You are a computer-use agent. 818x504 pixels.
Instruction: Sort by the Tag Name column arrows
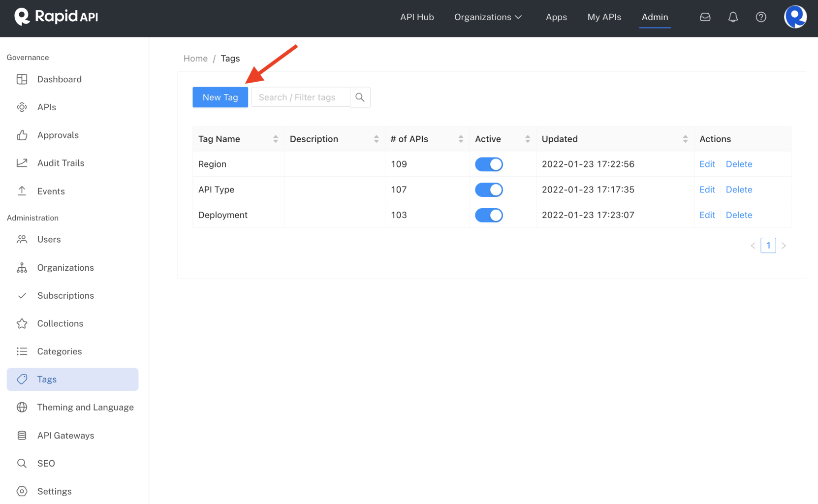pyautogui.click(x=276, y=139)
